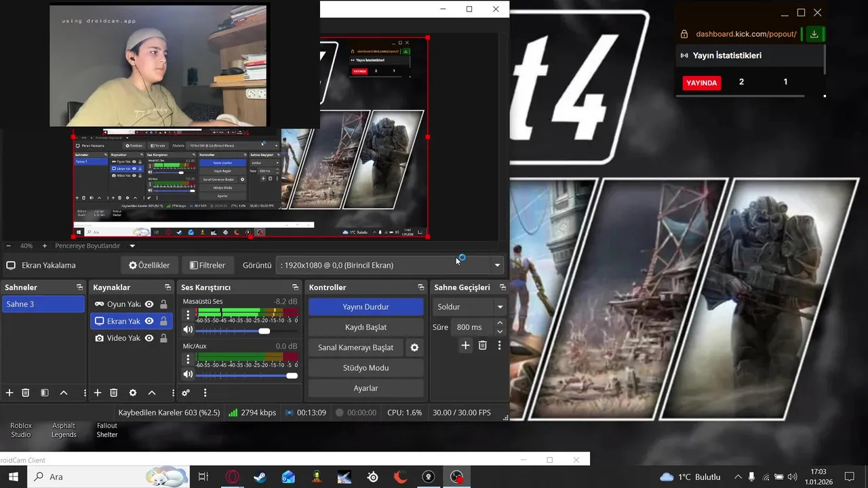
Task: Click Kick dashboard address bar URL
Action: coord(746,34)
